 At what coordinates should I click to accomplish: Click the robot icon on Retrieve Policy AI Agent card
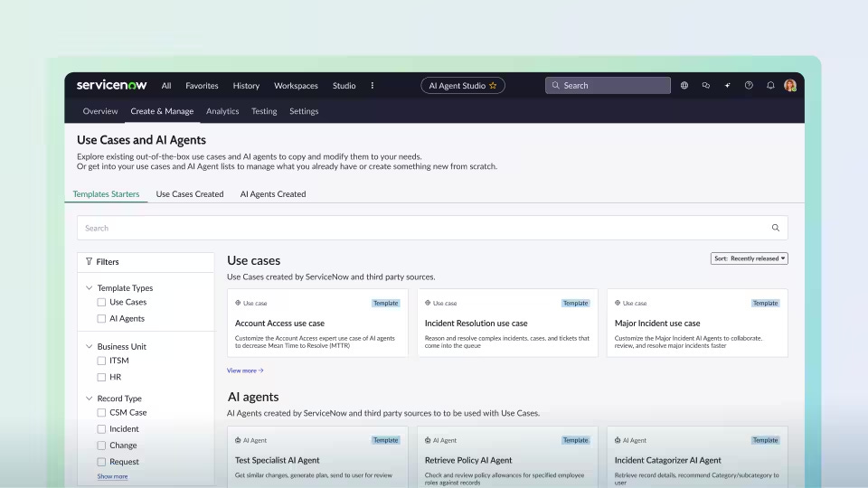coord(428,440)
